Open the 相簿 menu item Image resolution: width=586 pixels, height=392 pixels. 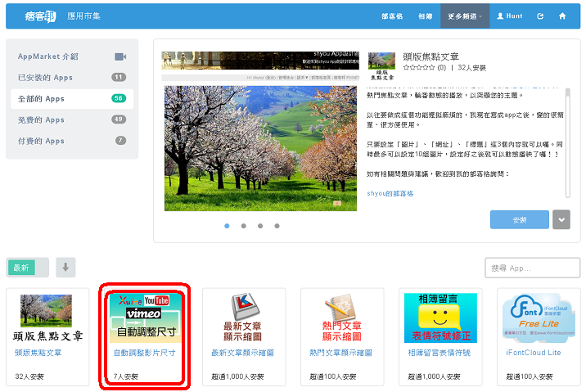426,16
